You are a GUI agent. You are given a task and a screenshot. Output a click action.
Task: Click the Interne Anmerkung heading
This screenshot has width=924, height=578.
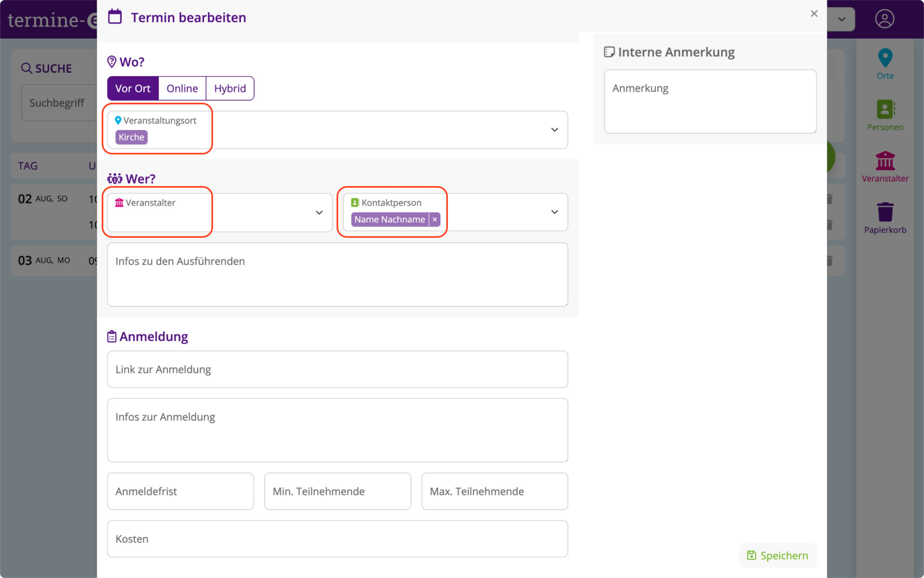point(676,52)
